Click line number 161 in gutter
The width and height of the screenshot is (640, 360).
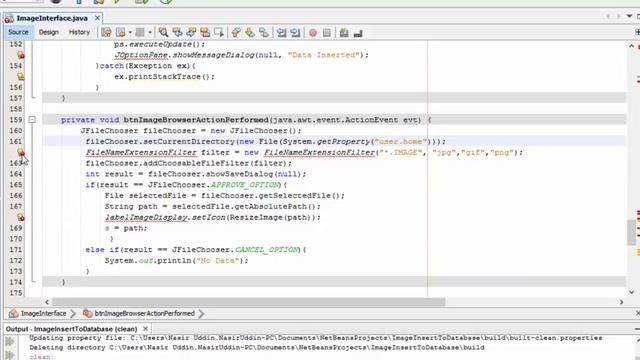tap(16, 141)
